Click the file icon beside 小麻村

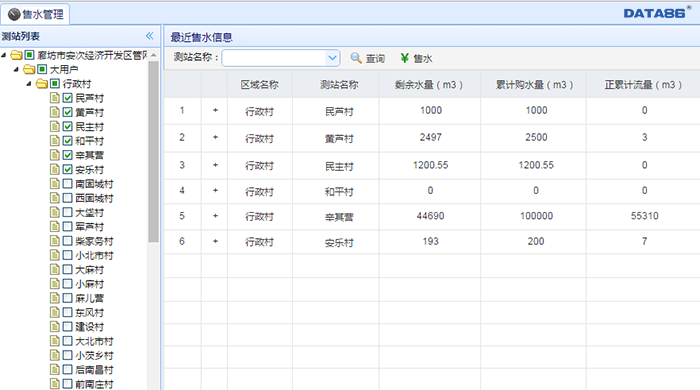(54, 284)
